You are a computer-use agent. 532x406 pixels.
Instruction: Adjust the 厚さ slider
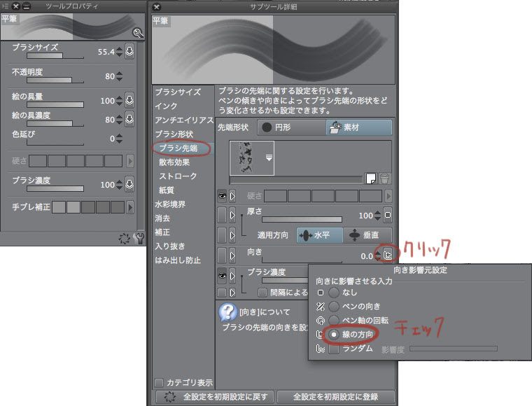[x=302, y=220]
